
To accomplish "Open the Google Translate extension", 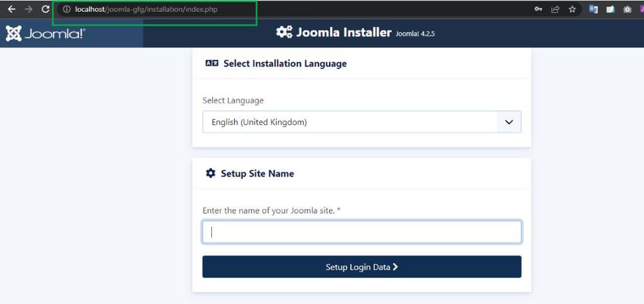I will [594, 9].
